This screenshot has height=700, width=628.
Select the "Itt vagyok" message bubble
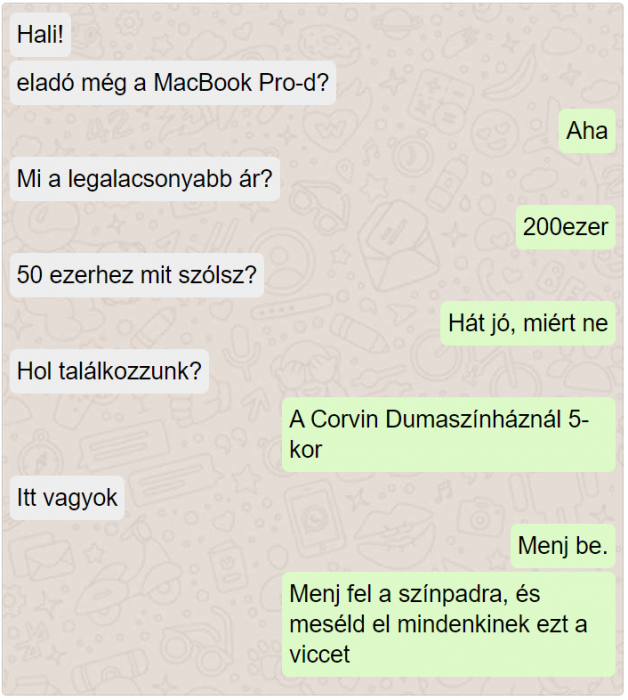pos(67,498)
